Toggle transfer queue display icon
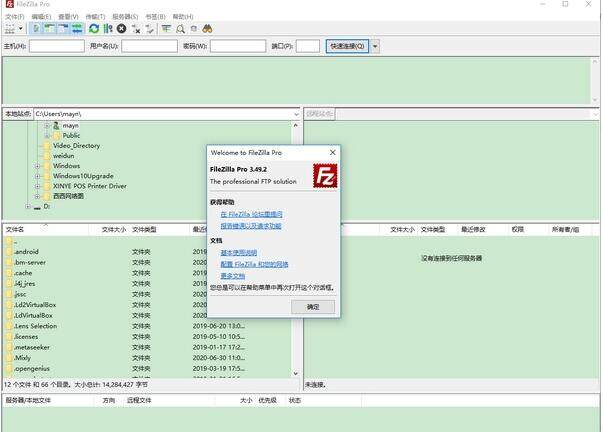This screenshot has width=603, height=432. pos(77,29)
